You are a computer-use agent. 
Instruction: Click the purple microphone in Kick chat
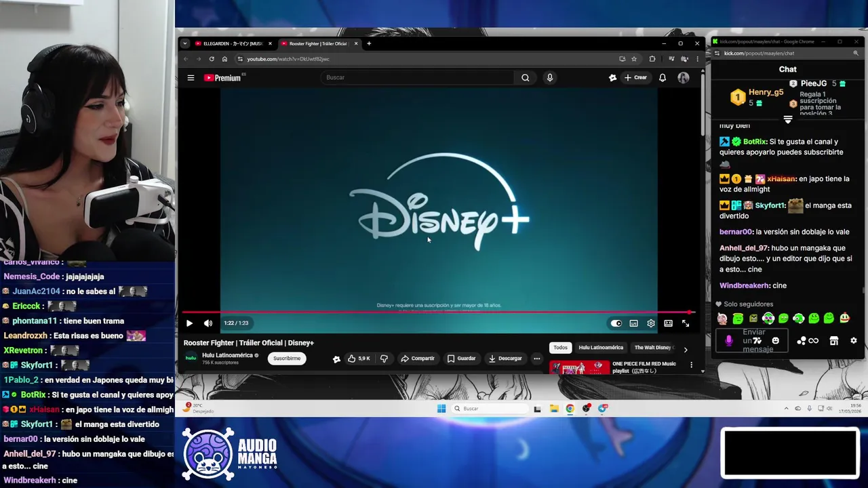click(x=729, y=341)
